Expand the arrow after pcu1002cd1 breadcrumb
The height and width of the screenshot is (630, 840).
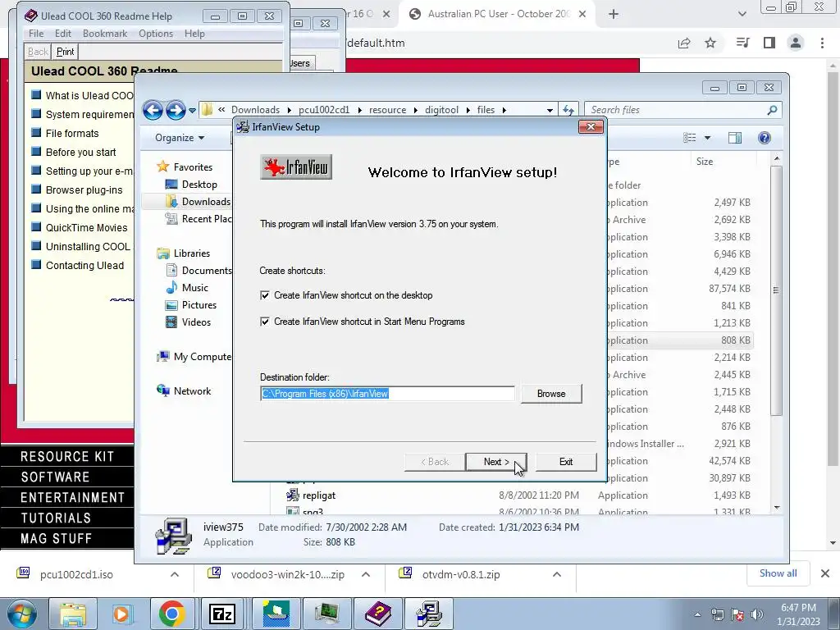359,111
